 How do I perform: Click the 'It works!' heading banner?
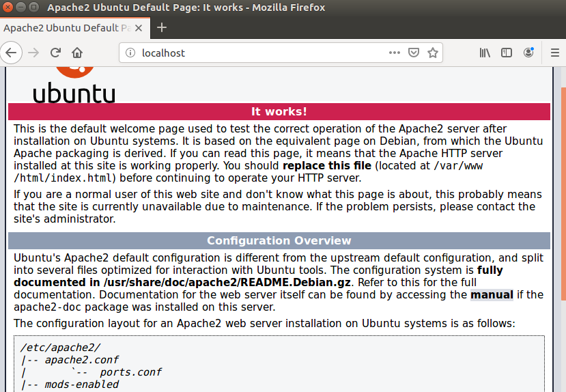pos(279,111)
